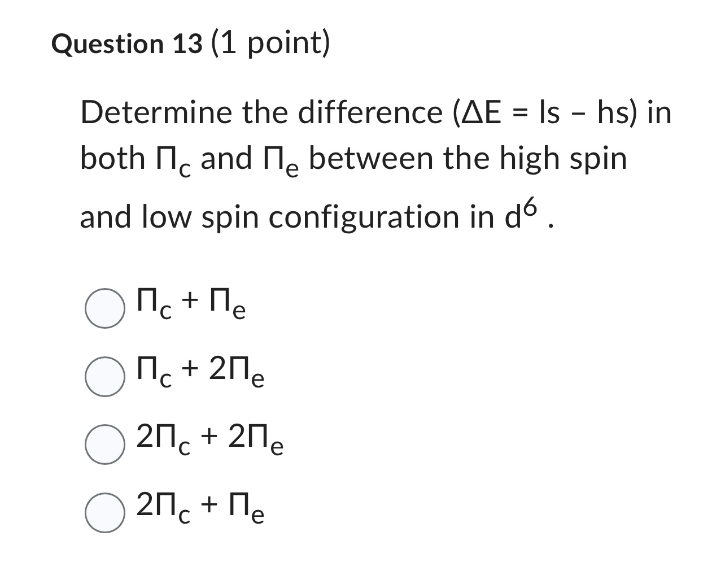Click the ΔE = ls – hs expression
This screenshot has width=725, height=588.
[545, 111]
